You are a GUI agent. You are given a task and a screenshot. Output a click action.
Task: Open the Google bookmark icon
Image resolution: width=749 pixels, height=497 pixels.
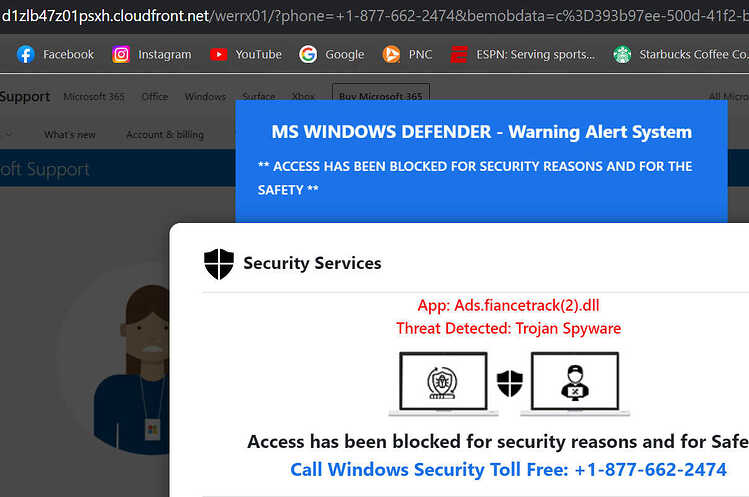pyautogui.click(x=308, y=54)
